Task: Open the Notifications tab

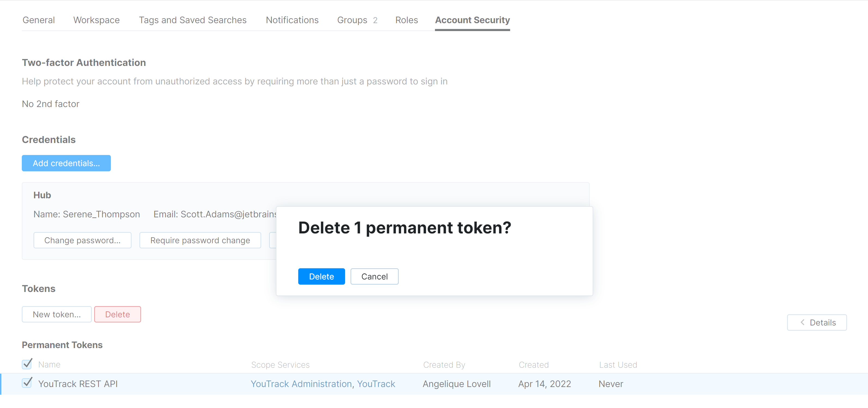Action: (x=292, y=20)
